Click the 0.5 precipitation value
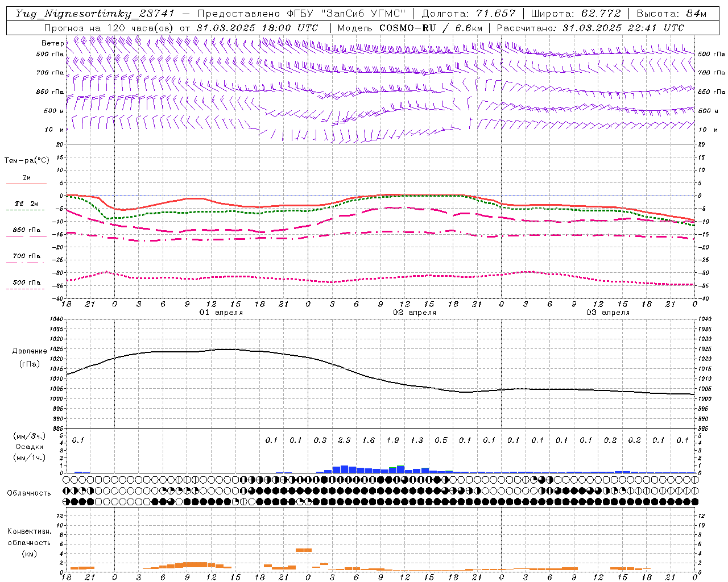The height and width of the screenshot is (582, 728). (441, 440)
